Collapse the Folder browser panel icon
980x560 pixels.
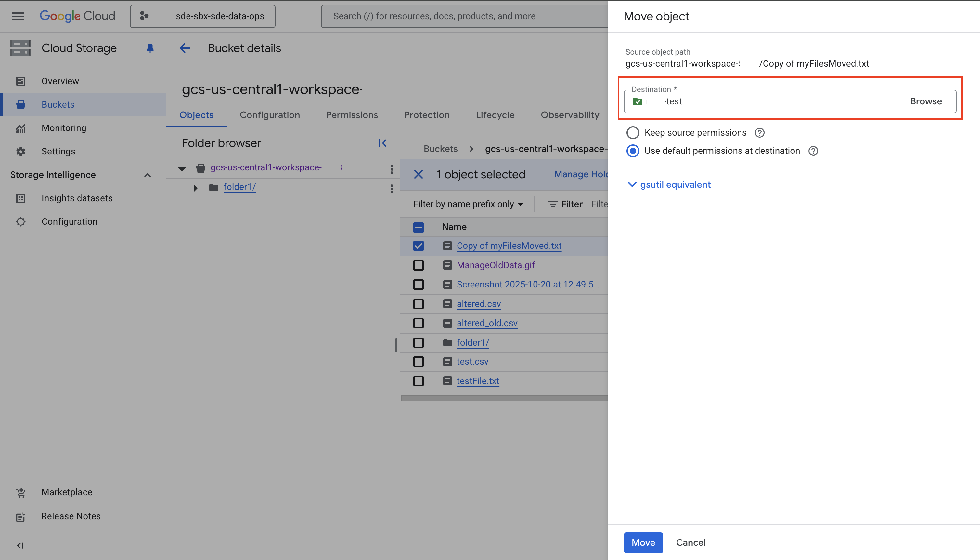coord(382,143)
